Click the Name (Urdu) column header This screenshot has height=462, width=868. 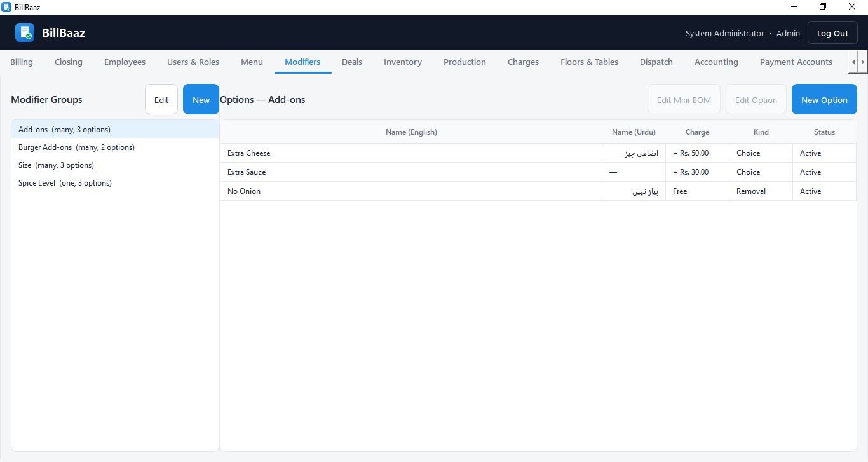[634, 132]
